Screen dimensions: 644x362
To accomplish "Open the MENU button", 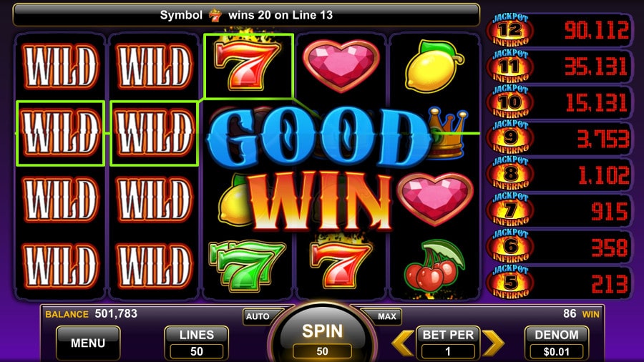I will 88,343.
